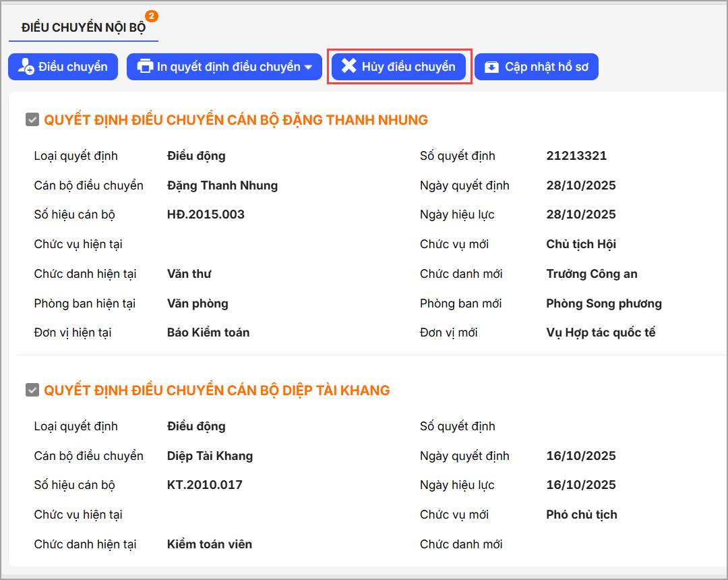728x580 pixels.
Task: Uncheck the Diệp Tài Khang decision checkbox
Action: pyautogui.click(x=32, y=390)
